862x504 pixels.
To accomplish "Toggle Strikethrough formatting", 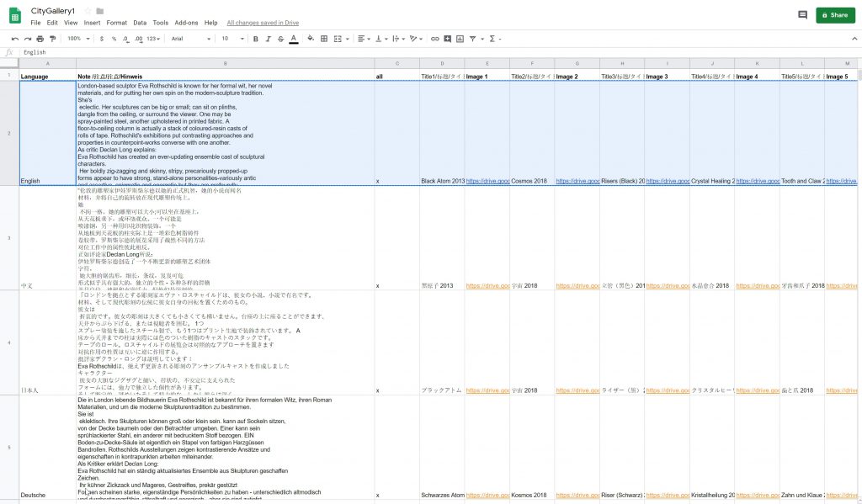I will pyautogui.click(x=280, y=39).
